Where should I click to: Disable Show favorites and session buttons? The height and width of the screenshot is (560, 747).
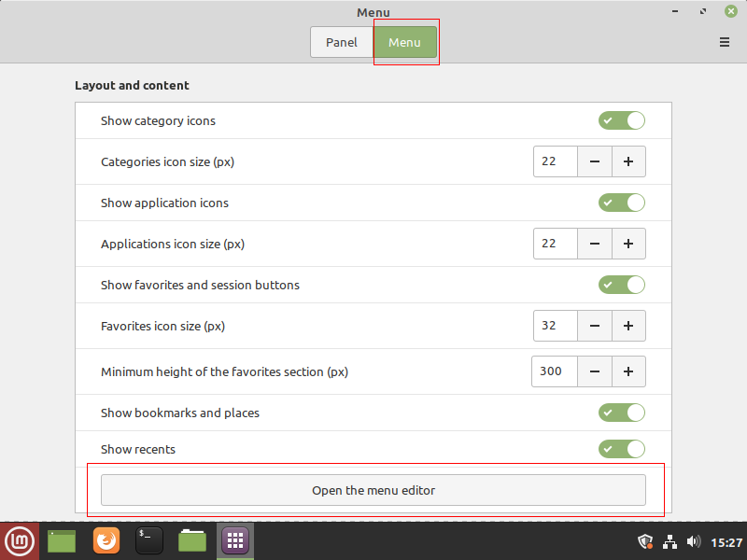622,285
